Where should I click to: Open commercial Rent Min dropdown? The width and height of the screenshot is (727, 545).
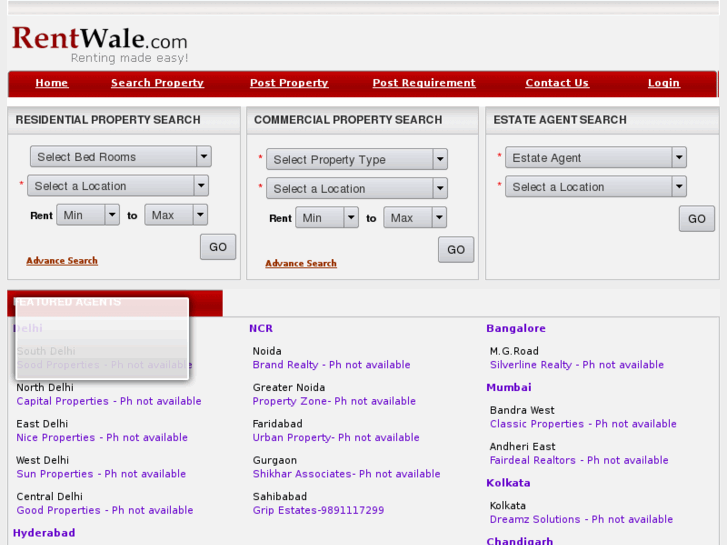click(x=327, y=218)
